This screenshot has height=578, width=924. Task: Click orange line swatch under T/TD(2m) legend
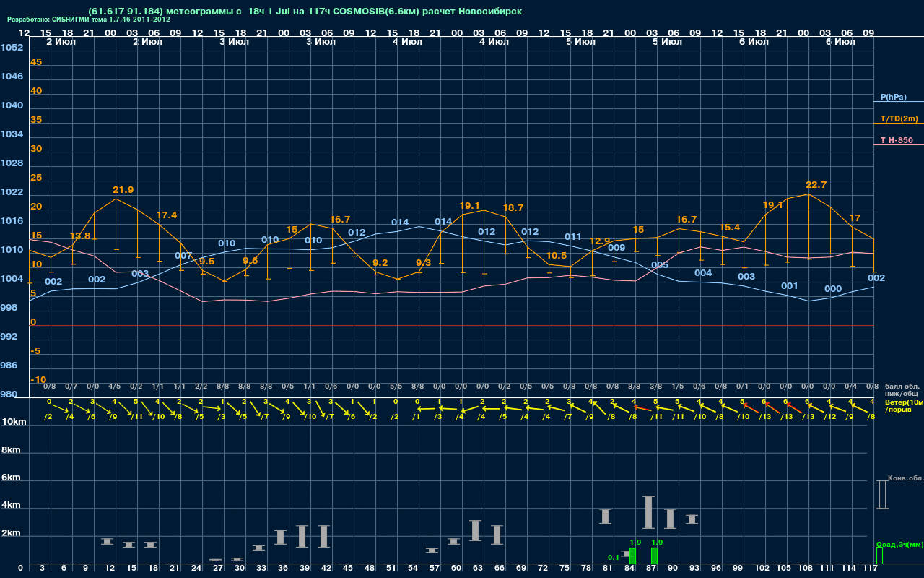[898, 124]
